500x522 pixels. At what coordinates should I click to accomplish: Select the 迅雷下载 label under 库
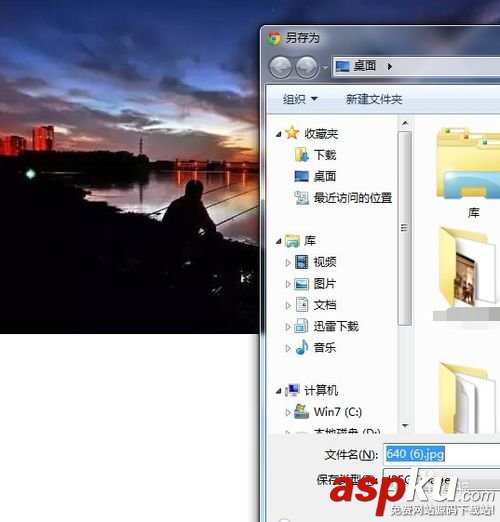pyautogui.click(x=336, y=326)
